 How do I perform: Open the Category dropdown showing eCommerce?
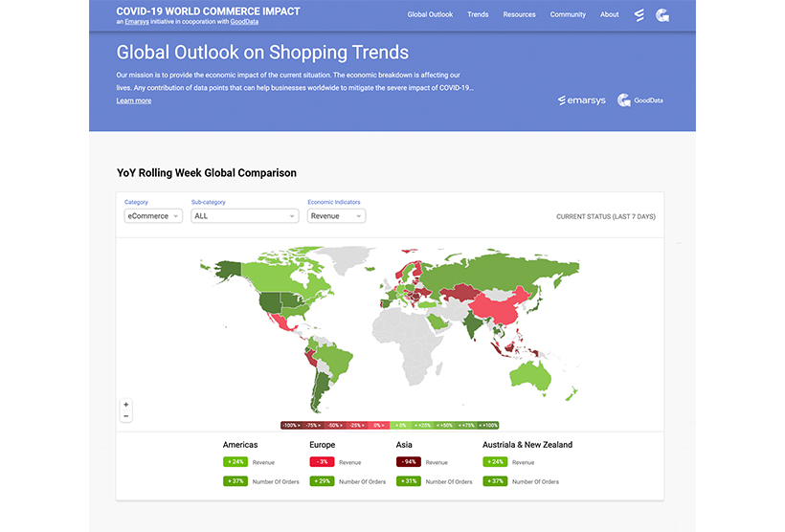click(153, 216)
